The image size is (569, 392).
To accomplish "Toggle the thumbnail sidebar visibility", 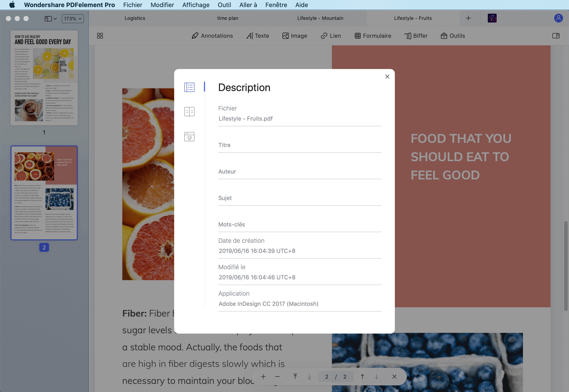I will [x=48, y=19].
